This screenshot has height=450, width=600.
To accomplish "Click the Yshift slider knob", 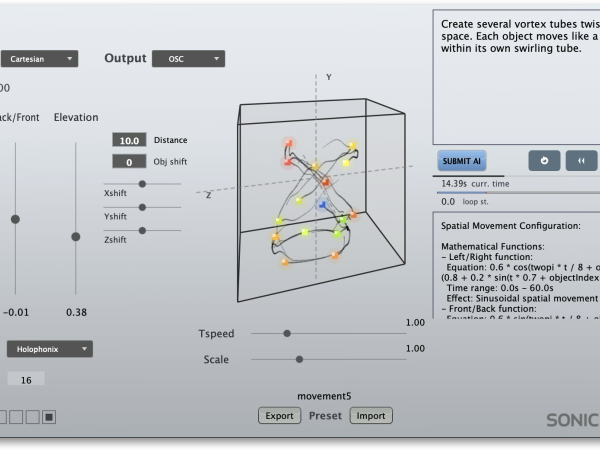I will [143, 207].
